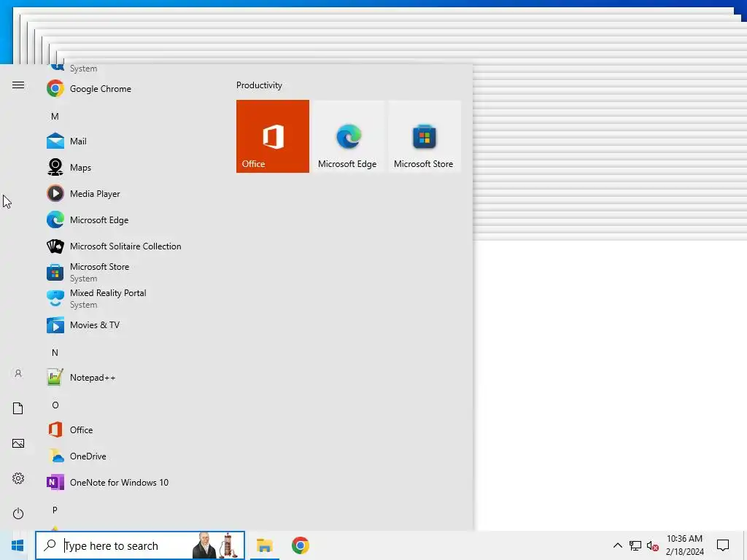The image size is (747, 560).
Task: Open Chrome from the taskbar
Action: [x=300, y=545]
